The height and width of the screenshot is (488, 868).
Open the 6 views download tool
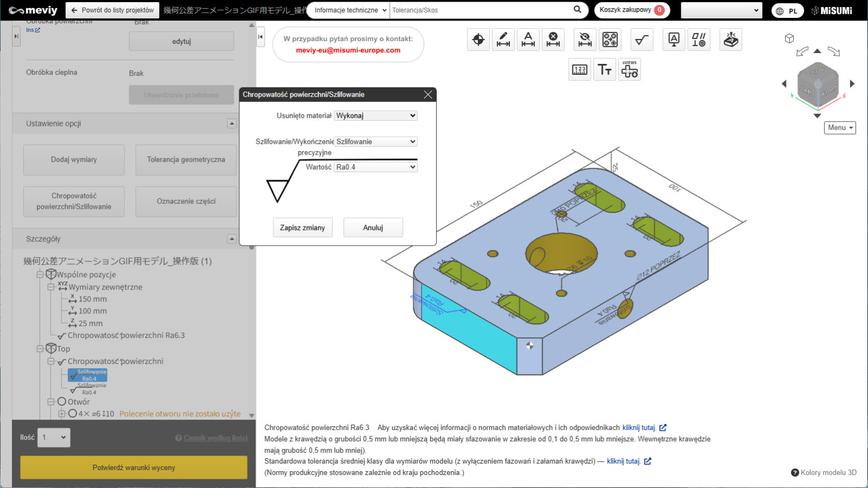click(629, 69)
